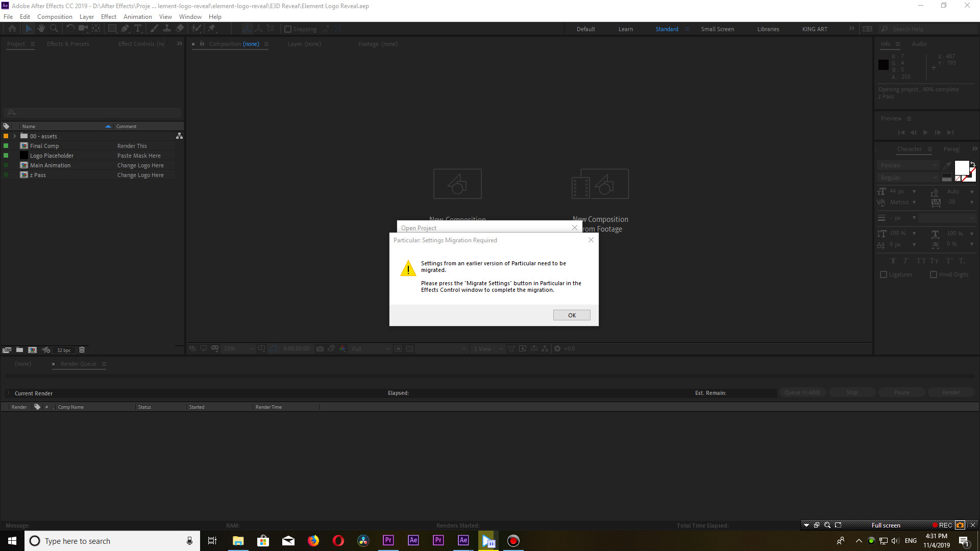The width and height of the screenshot is (980, 551).
Task: Click the project panel Create New Folder icon
Action: pyautogui.click(x=19, y=350)
